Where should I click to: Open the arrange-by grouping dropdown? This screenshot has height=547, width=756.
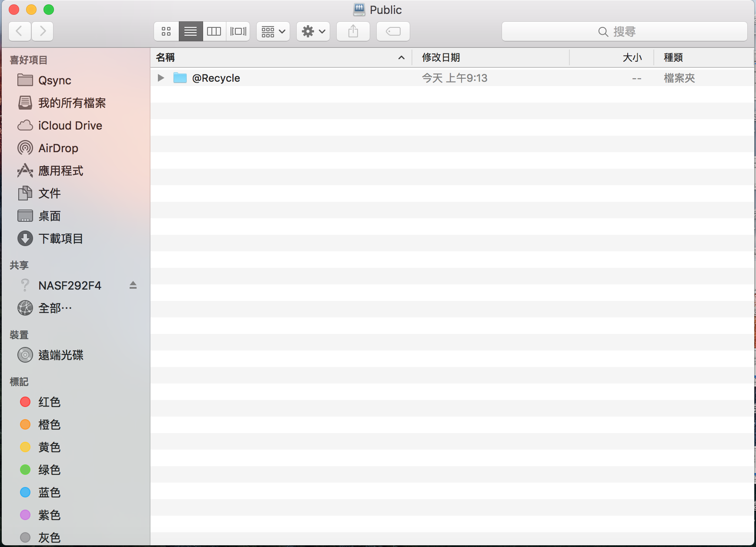(273, 31)
